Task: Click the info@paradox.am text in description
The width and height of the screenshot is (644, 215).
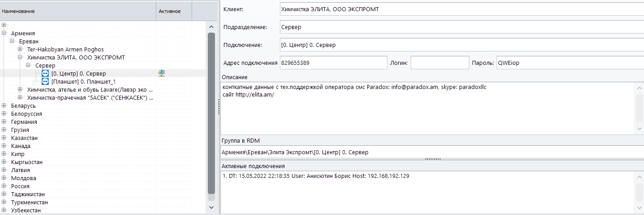Action: pos(413,87)
